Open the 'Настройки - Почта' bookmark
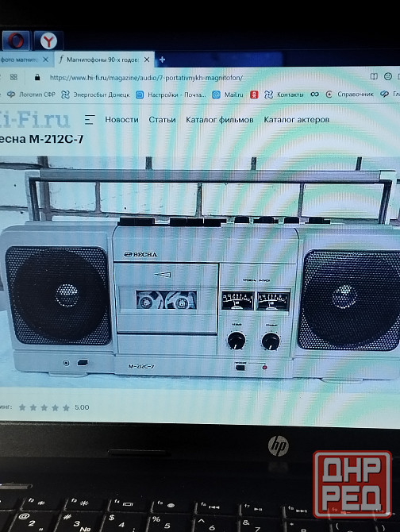Screen dimensions: 400x532 [171, 94]
